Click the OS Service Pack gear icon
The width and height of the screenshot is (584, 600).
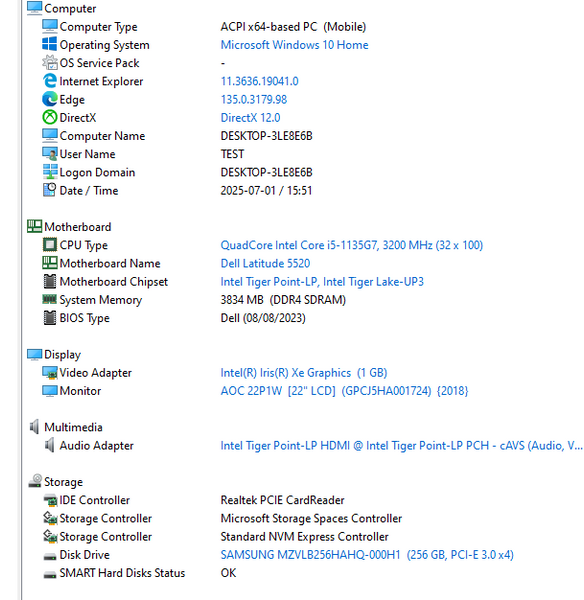50,62
